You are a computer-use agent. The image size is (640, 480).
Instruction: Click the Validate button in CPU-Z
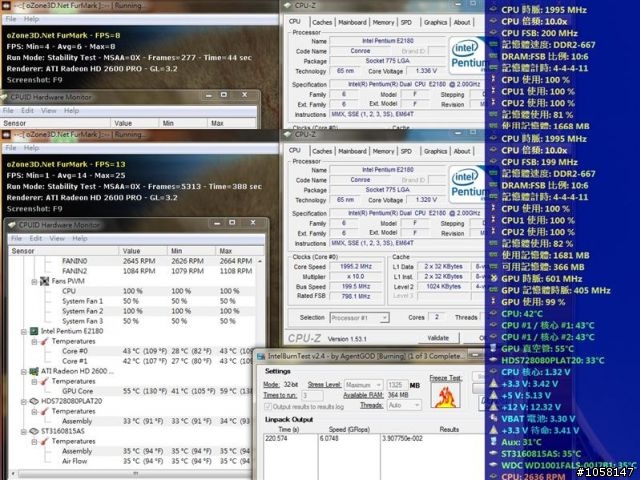coord(438,338)
